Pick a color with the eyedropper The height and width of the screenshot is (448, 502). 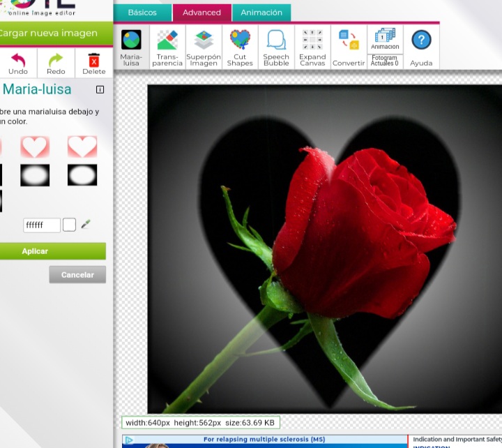tap(86, 225)
